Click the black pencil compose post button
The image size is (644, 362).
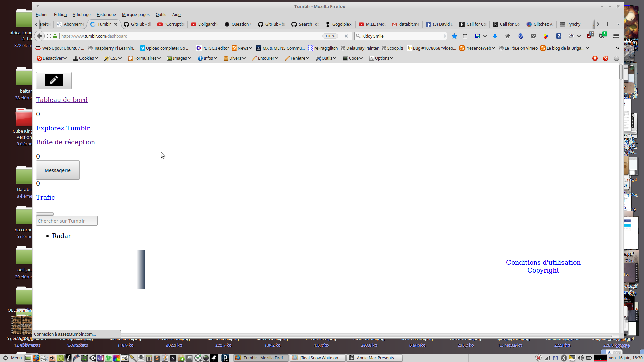pyautogui.click(x=54, y=80)
